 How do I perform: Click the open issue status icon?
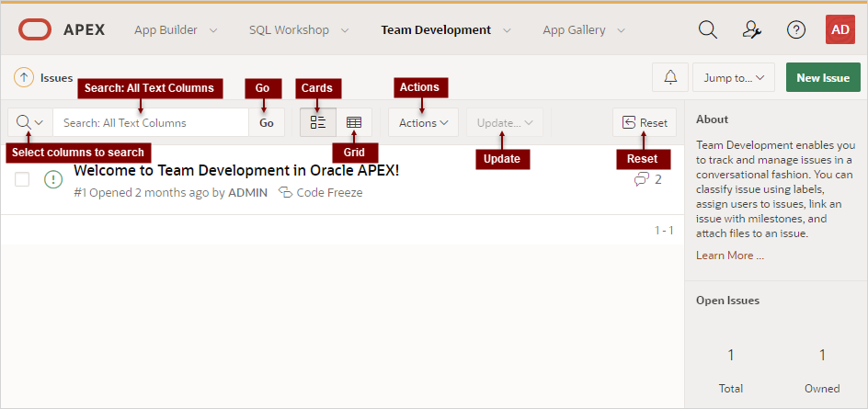tap(52, 179)
